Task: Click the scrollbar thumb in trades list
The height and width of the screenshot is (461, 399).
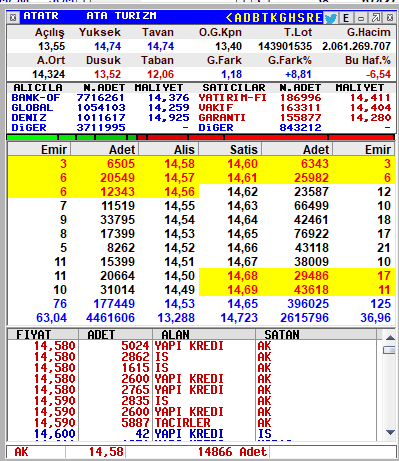Action: point(390,350)
